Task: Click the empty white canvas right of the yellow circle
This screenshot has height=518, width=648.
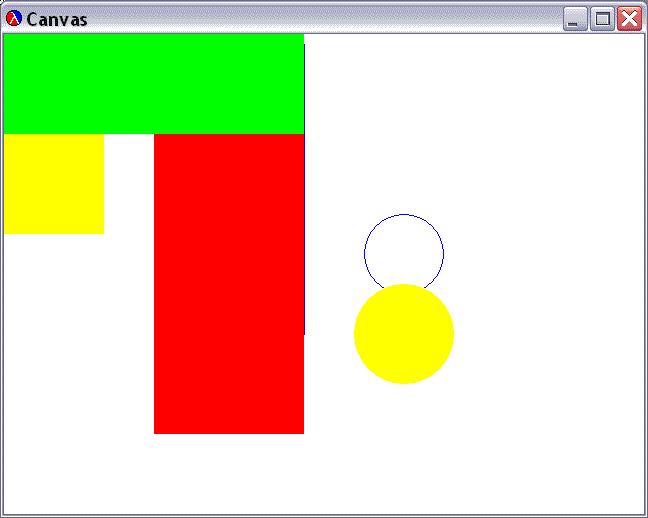Action: coord(550,334)
